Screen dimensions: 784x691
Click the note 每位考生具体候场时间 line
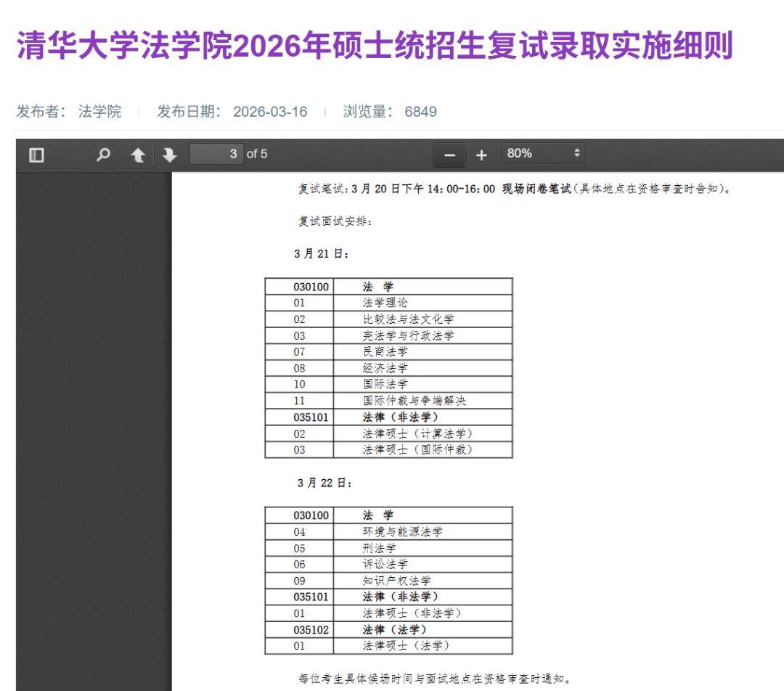point(435,679)
